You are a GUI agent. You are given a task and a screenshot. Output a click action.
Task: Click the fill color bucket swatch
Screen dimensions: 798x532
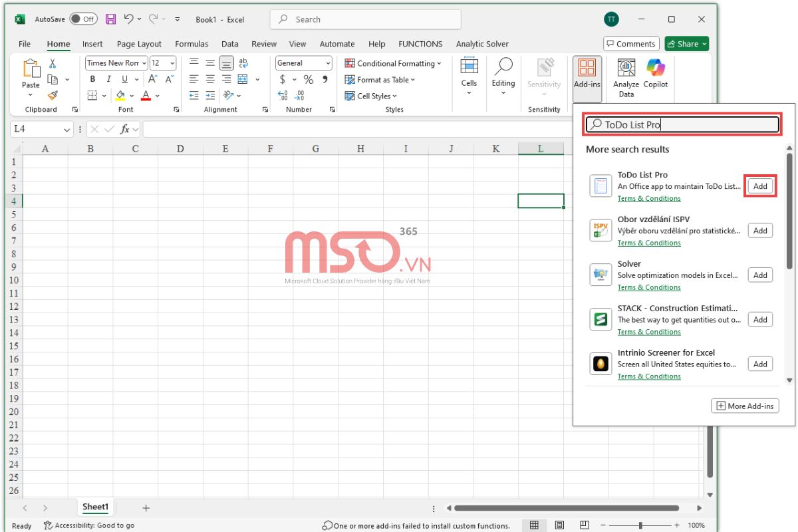point(120,96)
